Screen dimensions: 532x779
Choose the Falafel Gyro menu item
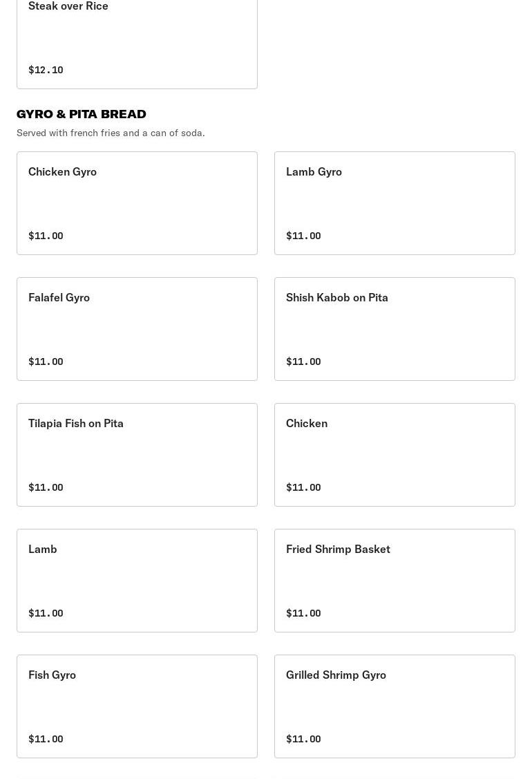tap(137, 329)
